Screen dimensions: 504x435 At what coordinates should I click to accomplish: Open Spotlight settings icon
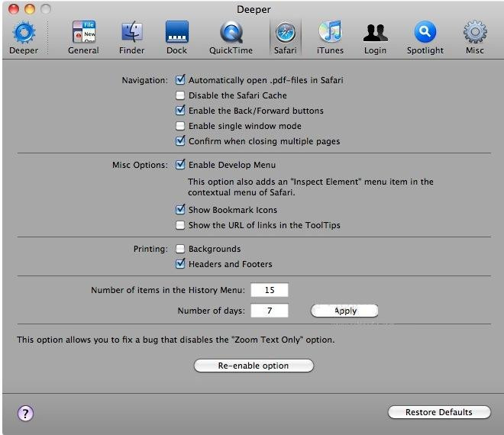pos(425,32)
